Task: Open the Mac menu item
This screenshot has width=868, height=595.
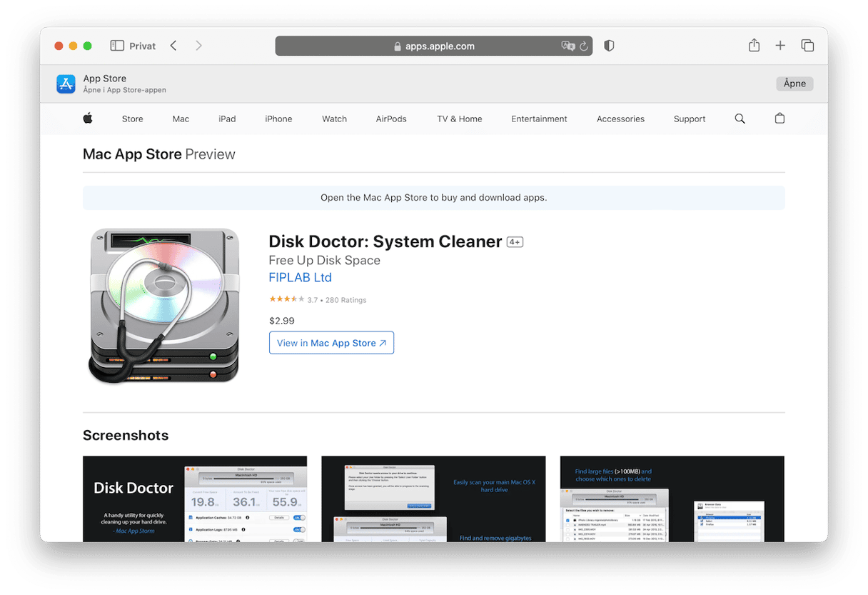Action: click(x=181, y=119)
